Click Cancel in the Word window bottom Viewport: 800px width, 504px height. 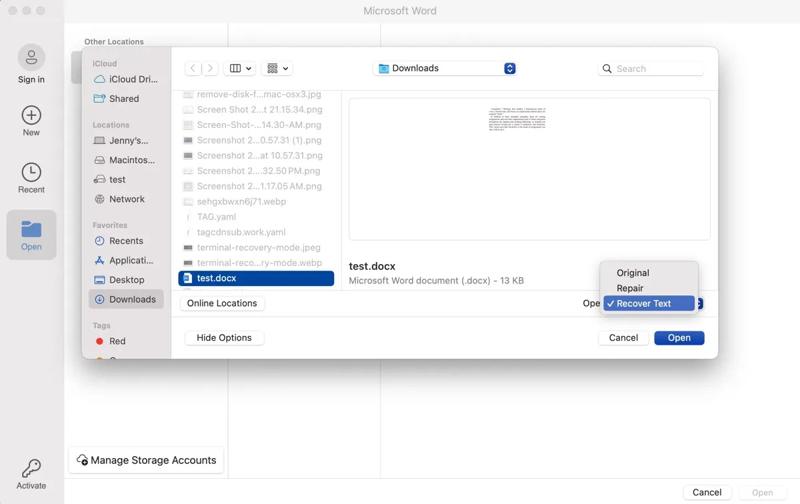(707, 492)
